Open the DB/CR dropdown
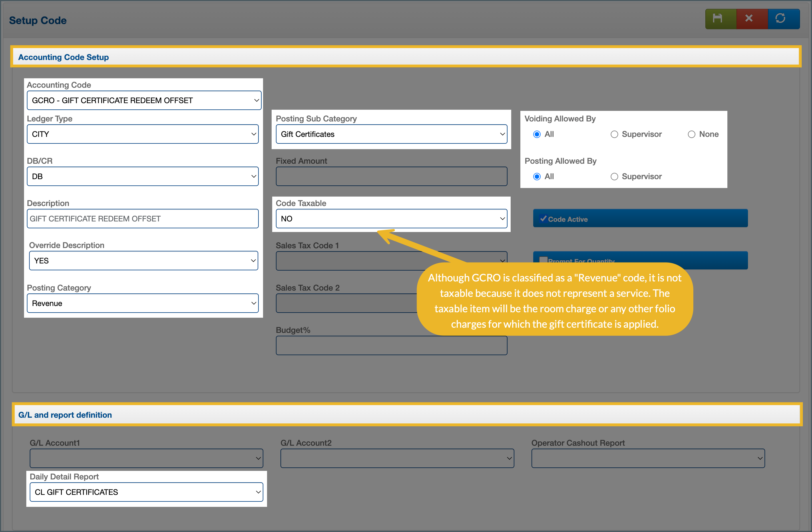Screen dimensions: 812x532 tap(143, 176)
